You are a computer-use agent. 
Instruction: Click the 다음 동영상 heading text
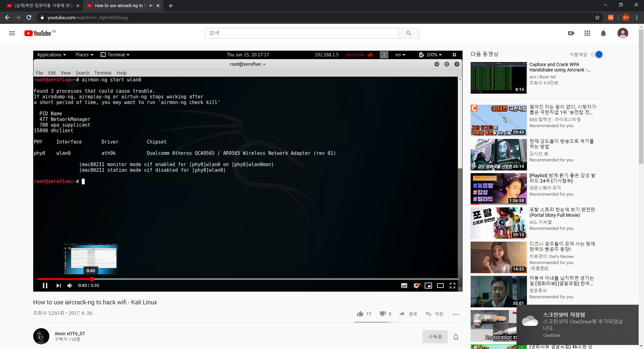point(484,54)
